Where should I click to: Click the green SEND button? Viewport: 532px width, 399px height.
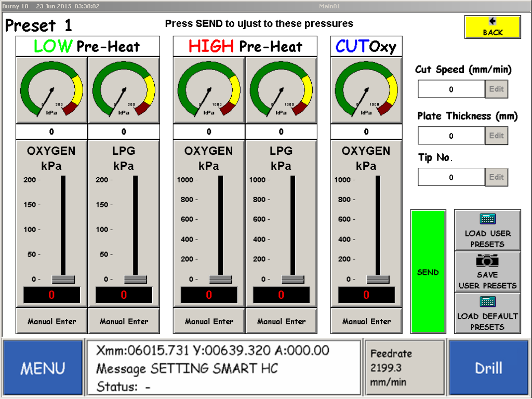pyautogui.click(x=428, y=271)
